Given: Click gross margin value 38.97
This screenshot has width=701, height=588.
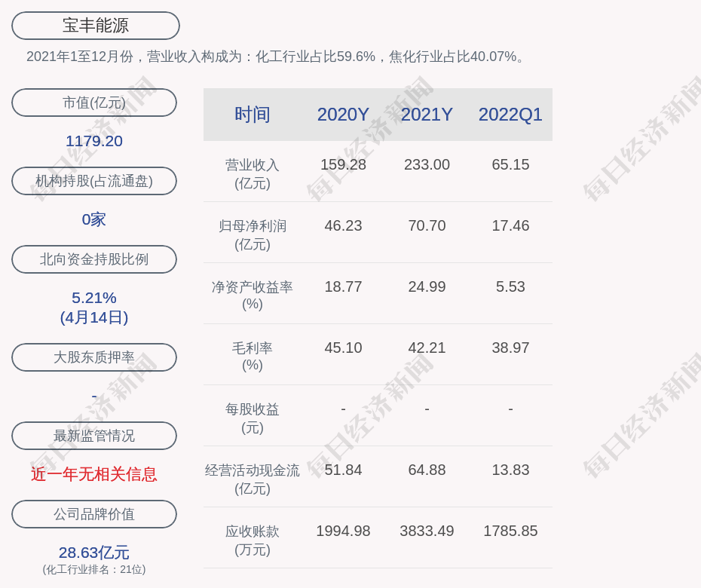Looking at the screenshot, I should tap(510, 348).
